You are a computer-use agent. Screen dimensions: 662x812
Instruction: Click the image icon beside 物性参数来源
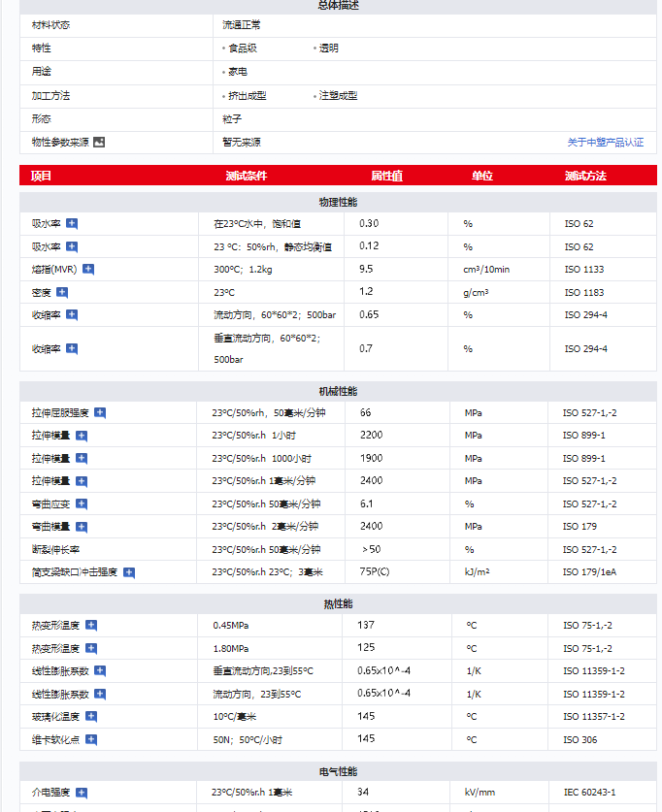pos(98,142)
